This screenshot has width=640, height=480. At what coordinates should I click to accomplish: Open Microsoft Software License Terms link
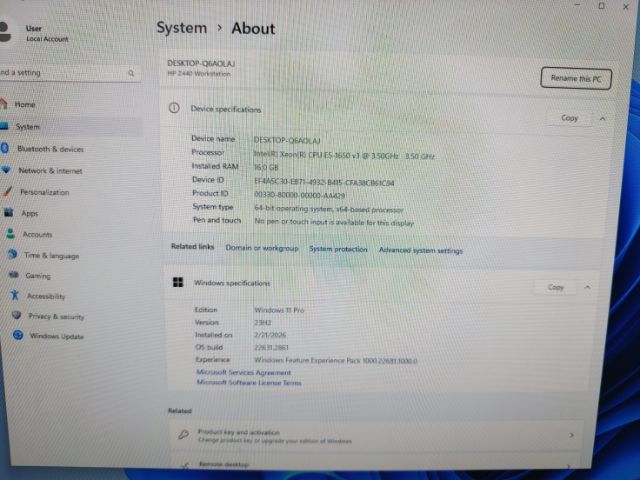[x=249, y=382]
